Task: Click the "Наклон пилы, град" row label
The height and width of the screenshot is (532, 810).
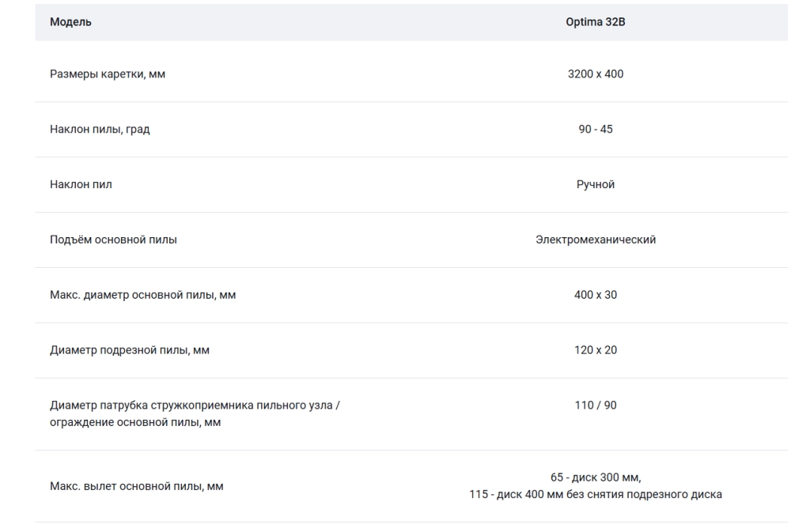Action: point(100,130)
